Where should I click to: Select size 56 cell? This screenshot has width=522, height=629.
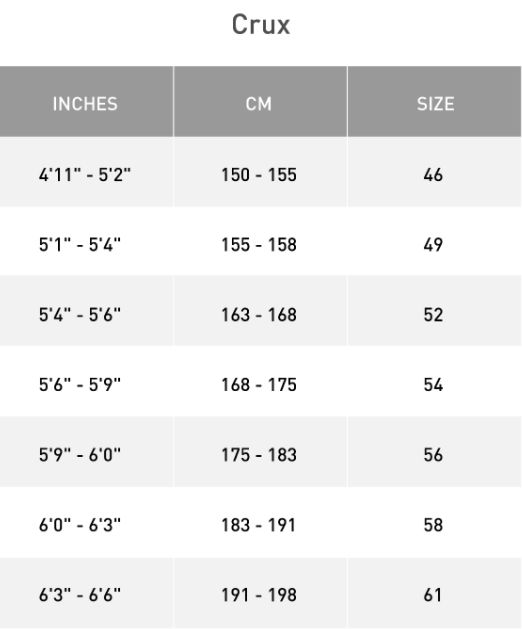click(x=435, y=452)
